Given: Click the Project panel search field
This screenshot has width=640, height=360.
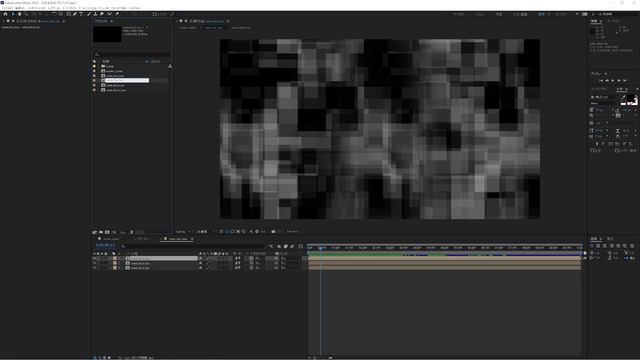Looking at the screenshot, I should (132, 54).
